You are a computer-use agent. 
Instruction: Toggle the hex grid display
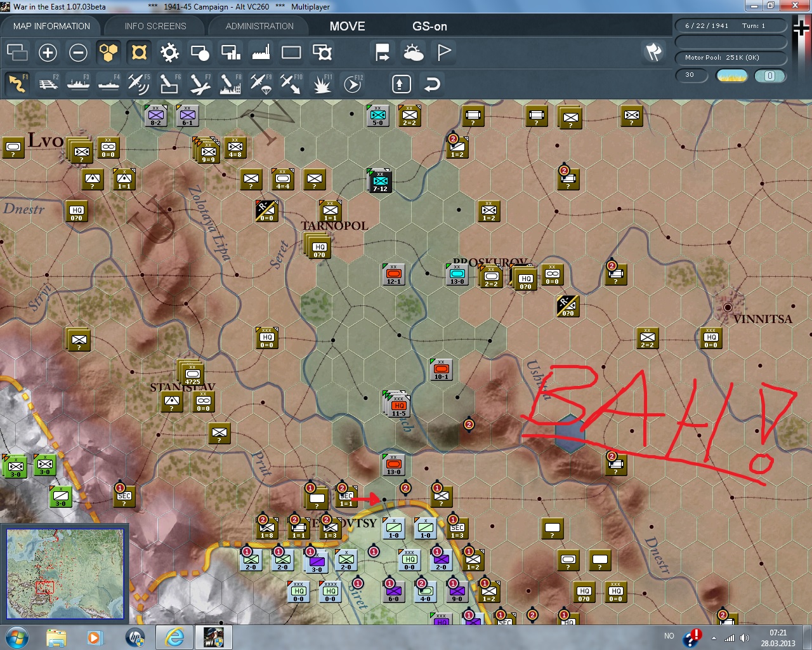point(108,52)
